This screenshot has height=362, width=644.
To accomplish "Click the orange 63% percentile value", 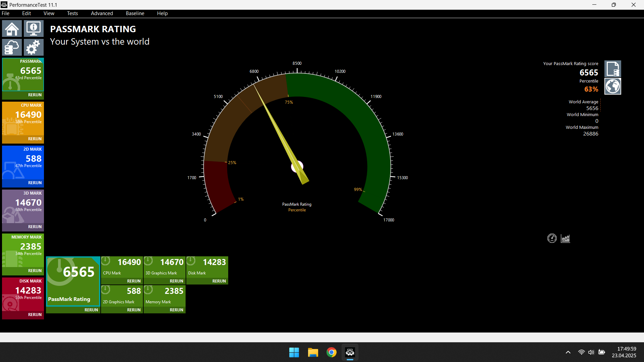I will pyautogui.click(x=591, y=89).
